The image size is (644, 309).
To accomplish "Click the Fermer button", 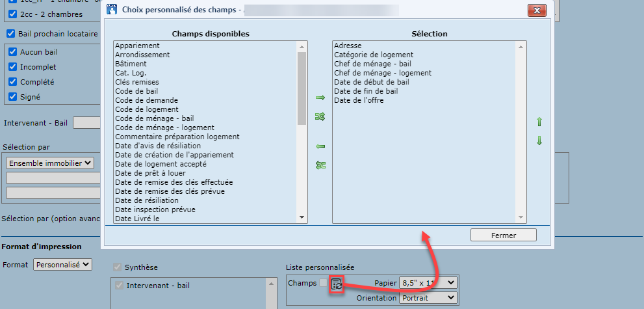I will [504, 235].
